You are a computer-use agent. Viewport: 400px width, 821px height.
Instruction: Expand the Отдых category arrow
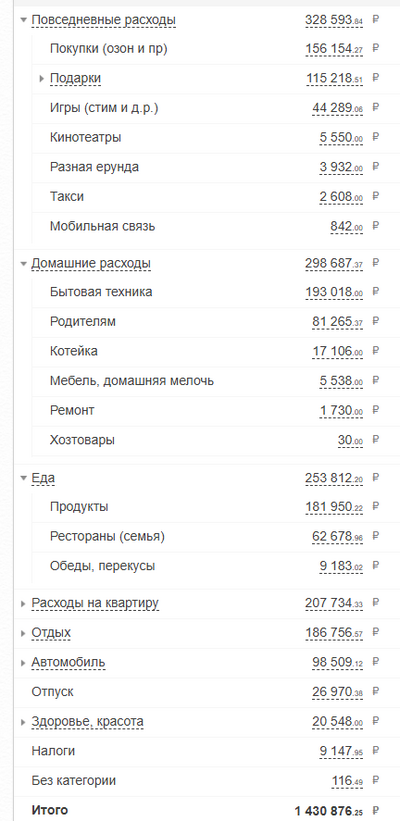pos(23,634)
